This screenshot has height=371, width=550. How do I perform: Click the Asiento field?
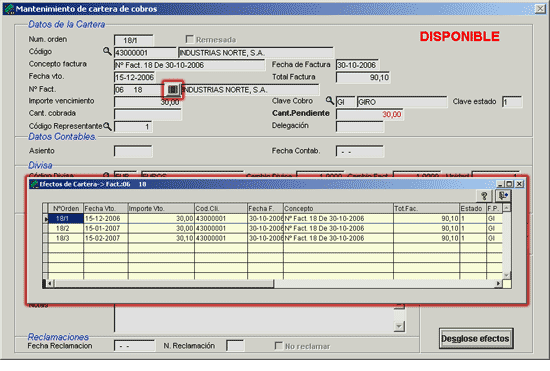point(133,151)
